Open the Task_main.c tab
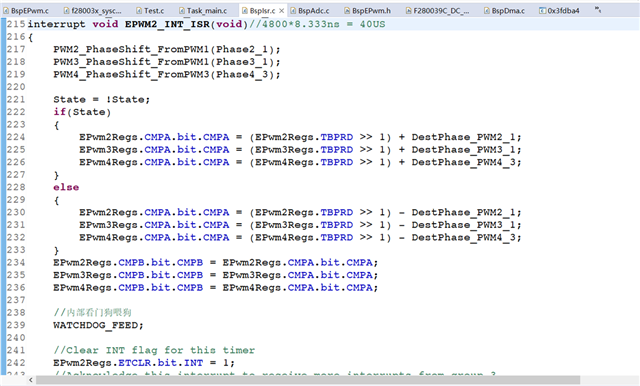The width and height of the screenshot is (640, 386). 203,11
